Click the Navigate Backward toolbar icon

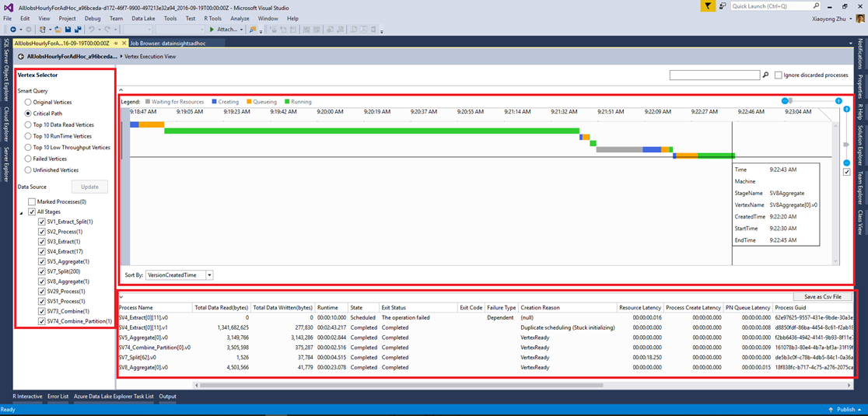(x=12, y=29)
